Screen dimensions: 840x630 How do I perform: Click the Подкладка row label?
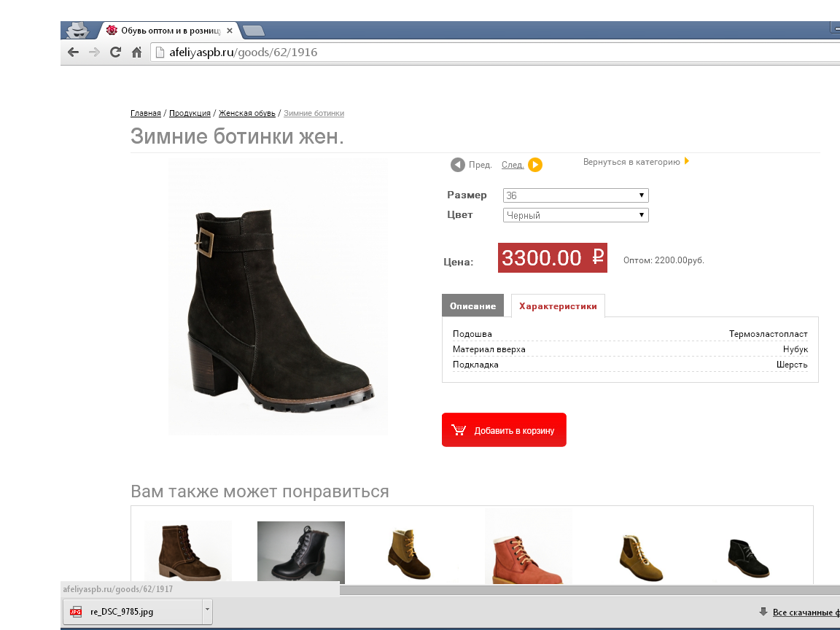475,365
